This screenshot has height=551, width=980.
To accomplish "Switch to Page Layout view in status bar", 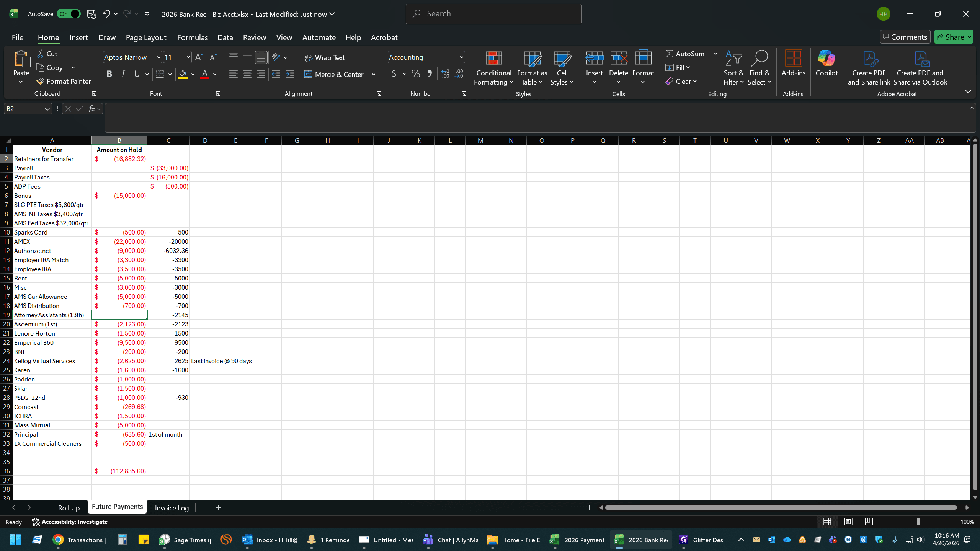I will [x=848, y=522].
